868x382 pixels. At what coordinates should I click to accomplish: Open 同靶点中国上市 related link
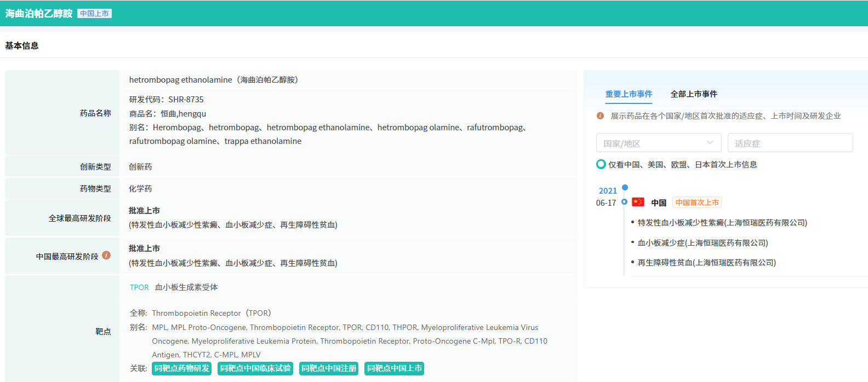click(395, 368)
